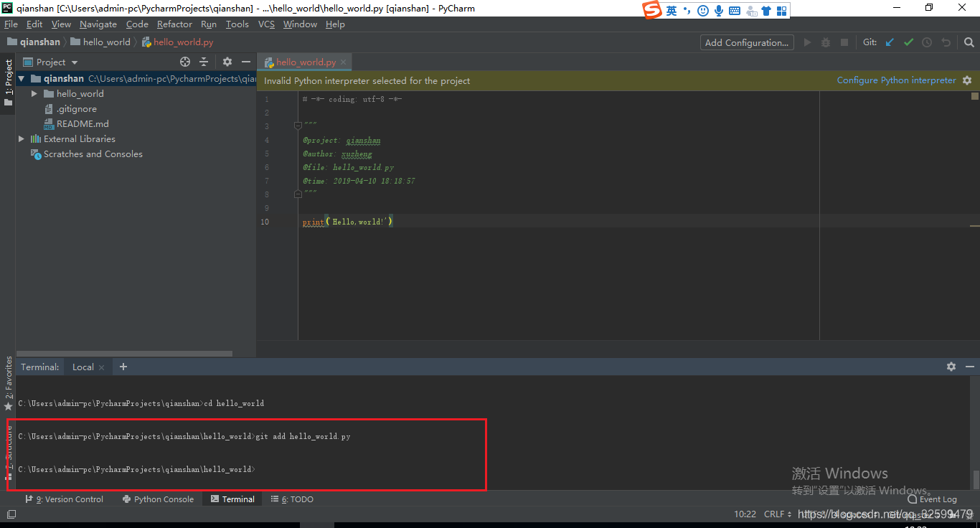Image resolution: width=980 pixels, height=528 pixels.
Task: Click the tool windows toggle icon in status bar
Action: [x=11, y=514]
